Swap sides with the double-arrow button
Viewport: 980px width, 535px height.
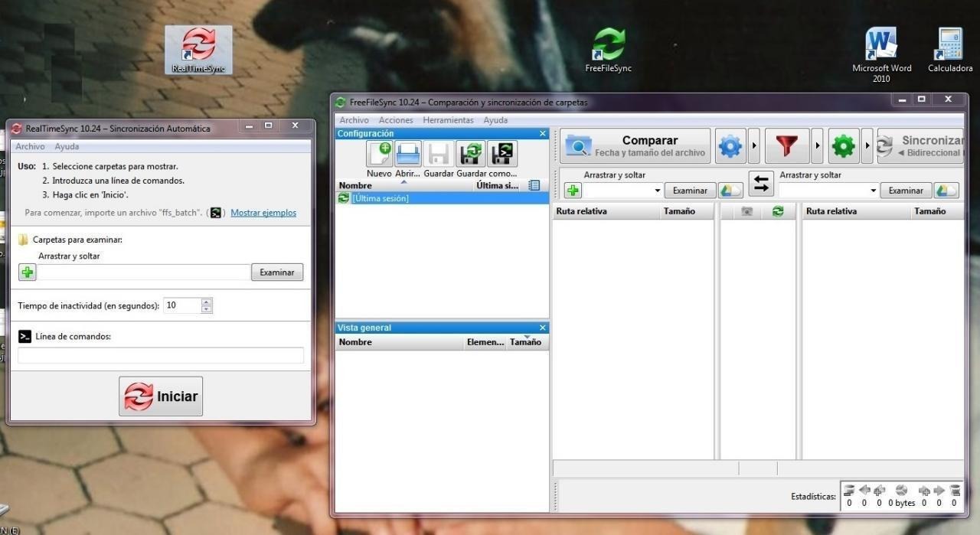[761, 184]
